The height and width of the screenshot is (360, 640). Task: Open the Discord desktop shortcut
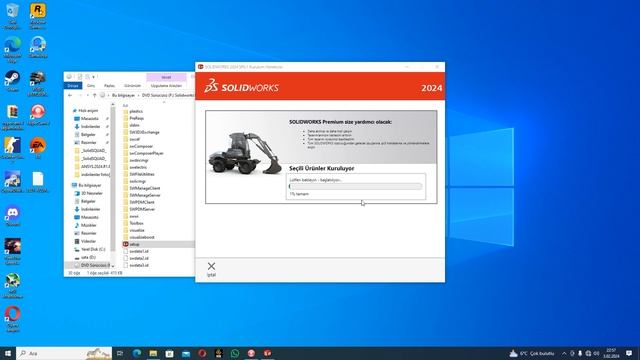[13, 216]
